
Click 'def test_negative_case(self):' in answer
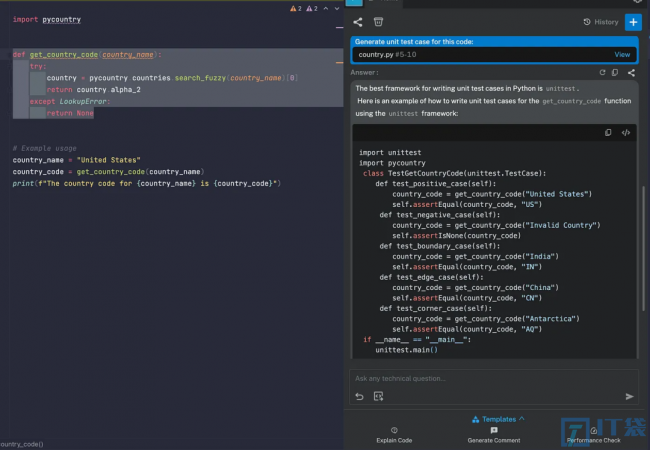coord(439,215)
